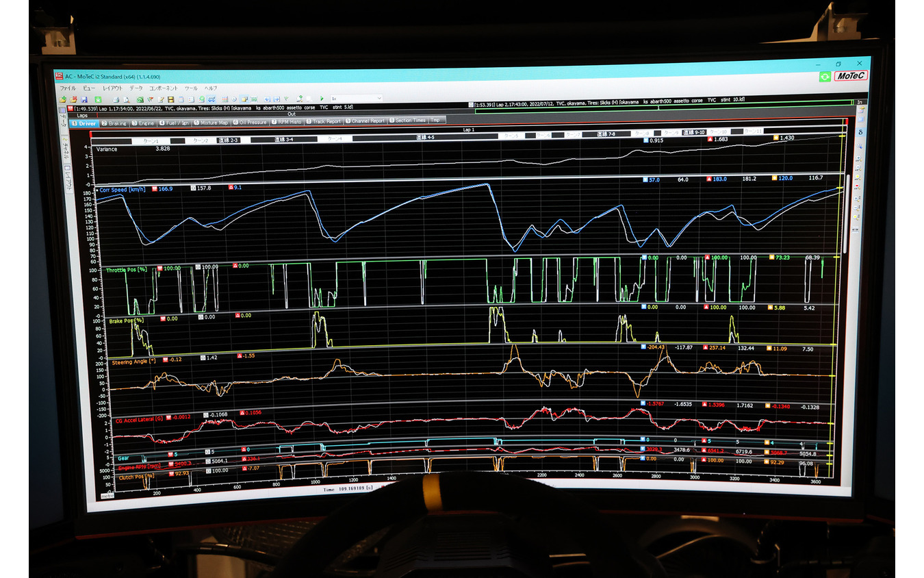Click the Gear channel label
The image size is (924, 578).
123,457
